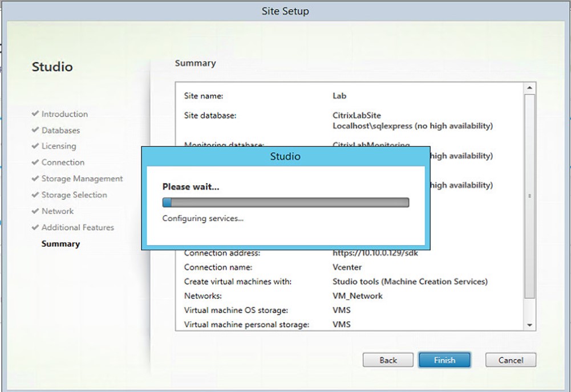Click the Configuring services progress bar
The height and width of the screenshot is (392, 571).
tap(285, 202)
